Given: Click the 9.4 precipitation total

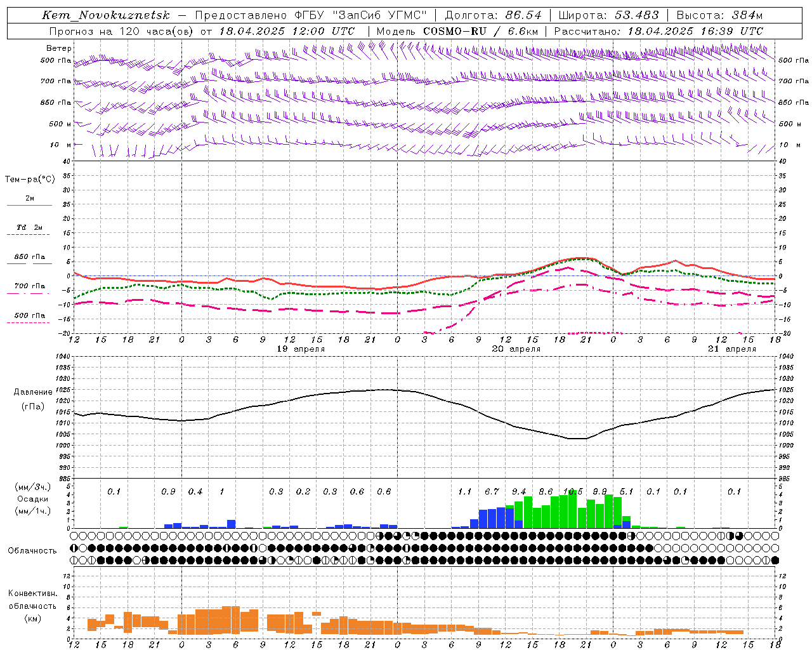Looking at the screenshot, I should 519,491.
